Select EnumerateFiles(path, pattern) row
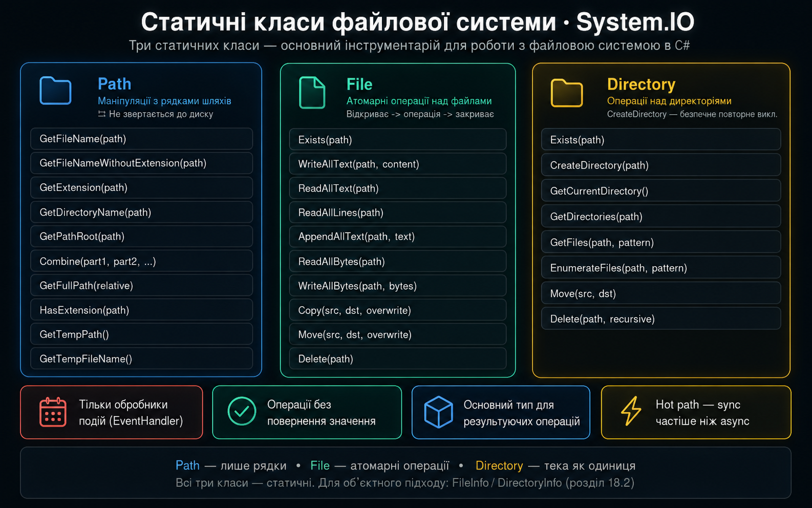812x508 pixels. [x=661, y=267]
